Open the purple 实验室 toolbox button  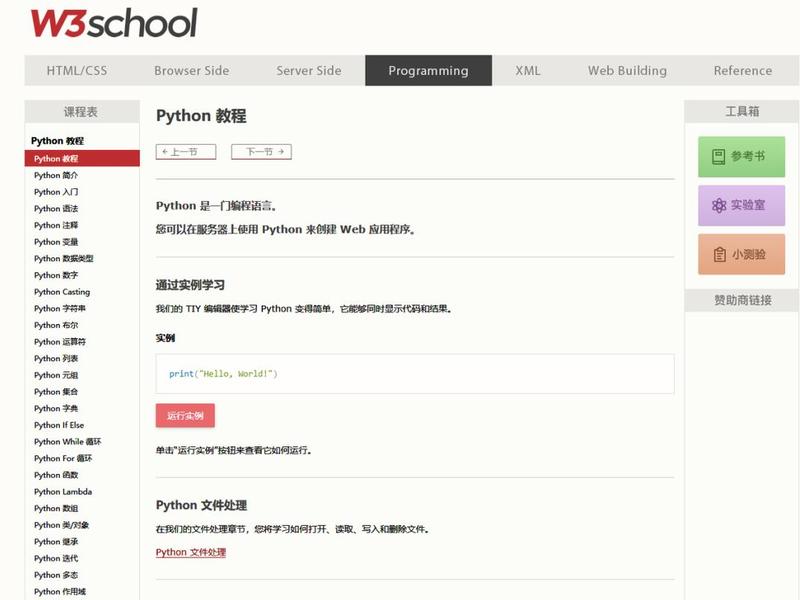point(741,206)
